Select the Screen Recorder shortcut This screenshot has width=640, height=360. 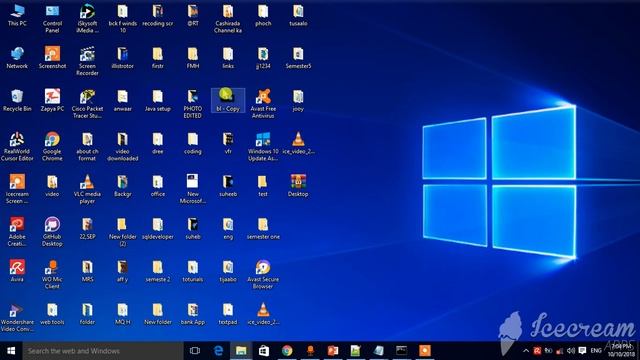(87, 61)
